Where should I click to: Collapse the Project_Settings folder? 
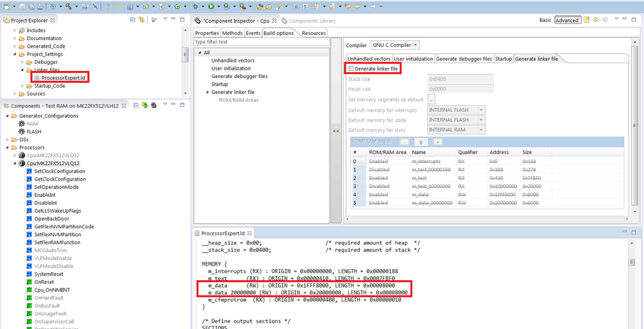[x=15, y=54]
